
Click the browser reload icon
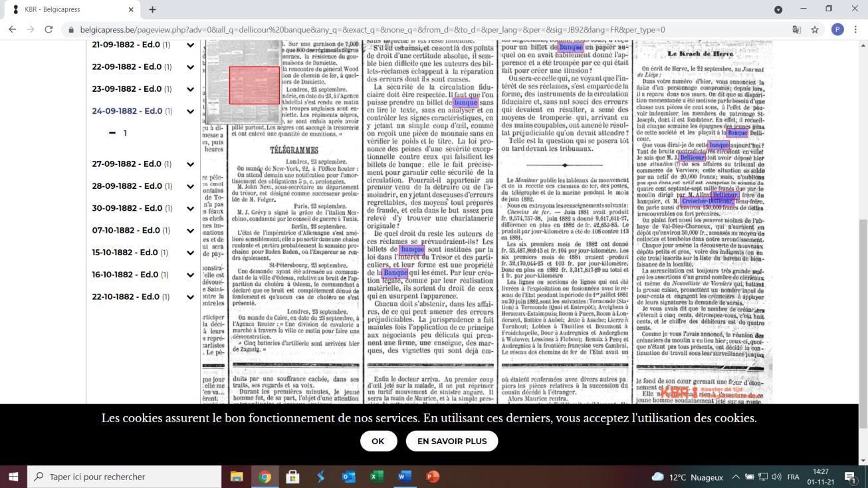[x=48, y=29]
